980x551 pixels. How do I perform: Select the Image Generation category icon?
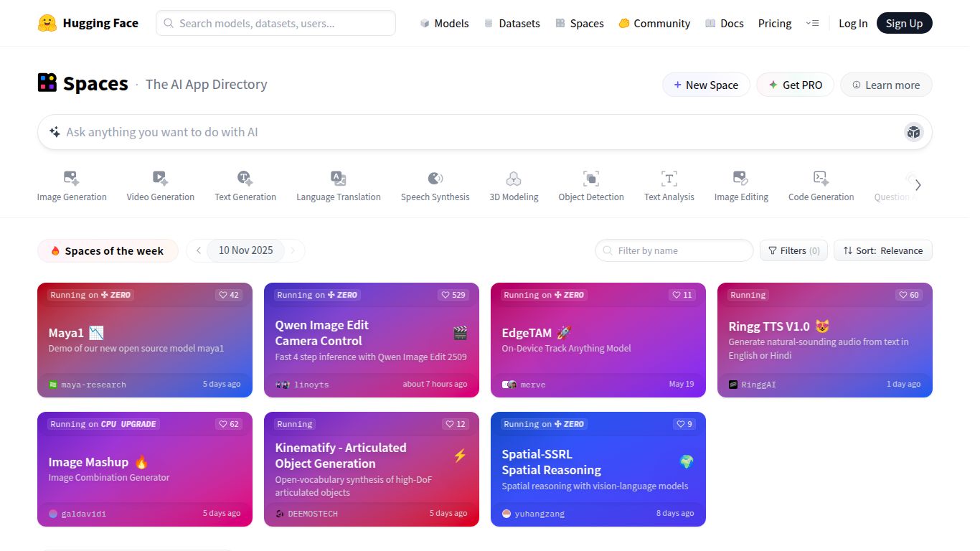click(71, 178)
